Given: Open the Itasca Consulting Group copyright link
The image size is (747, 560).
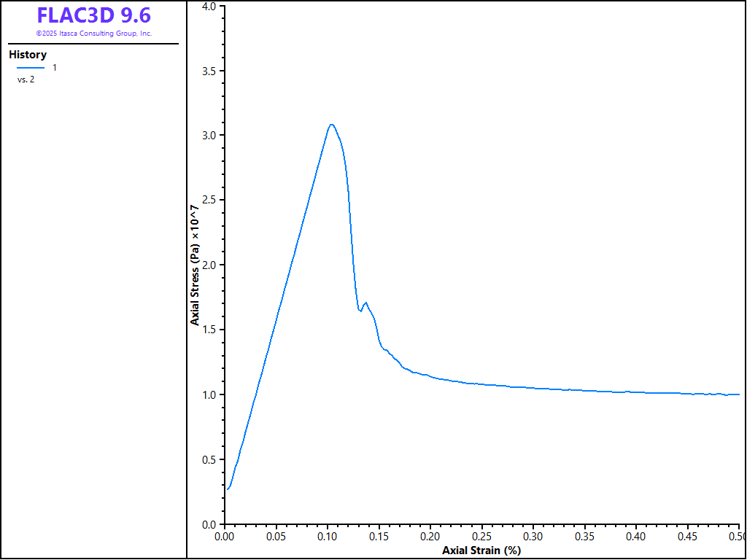Looking at the screenshot, I should [x=93, y=34].
